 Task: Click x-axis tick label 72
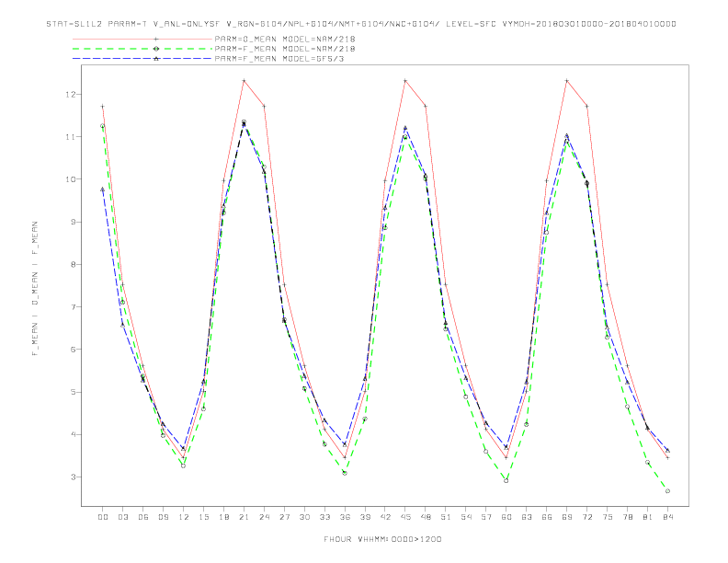pos(587,517)
